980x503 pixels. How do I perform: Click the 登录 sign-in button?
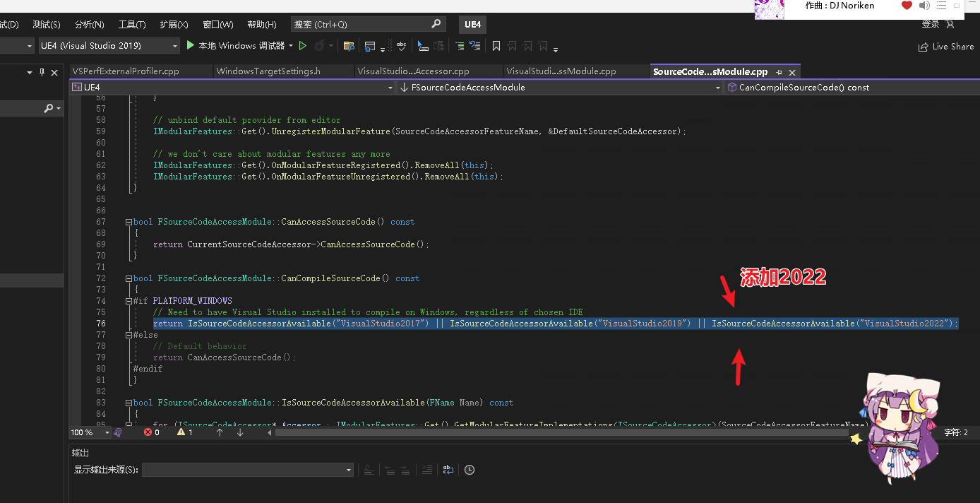931,25
